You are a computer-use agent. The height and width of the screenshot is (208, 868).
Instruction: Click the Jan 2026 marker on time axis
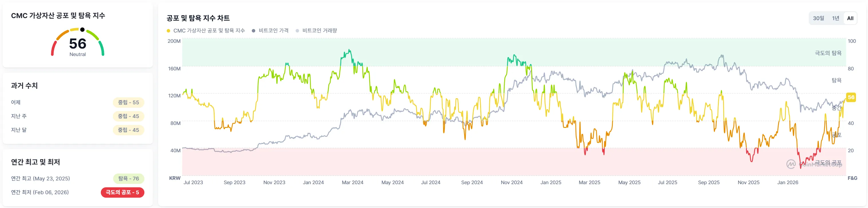coord(788,183)
